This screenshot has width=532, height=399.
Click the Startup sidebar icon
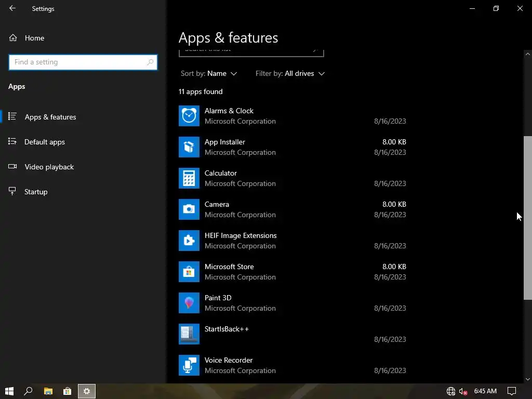(12, 191)
